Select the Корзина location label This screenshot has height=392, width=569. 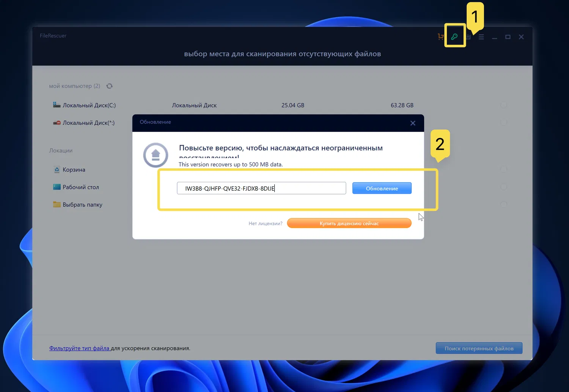point(74,169)
